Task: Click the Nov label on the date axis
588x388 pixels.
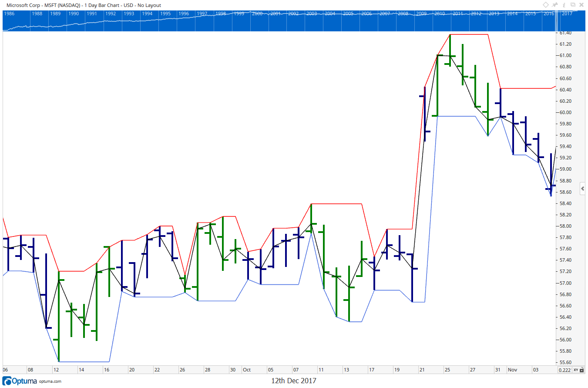Action: [x=512, y=369]
